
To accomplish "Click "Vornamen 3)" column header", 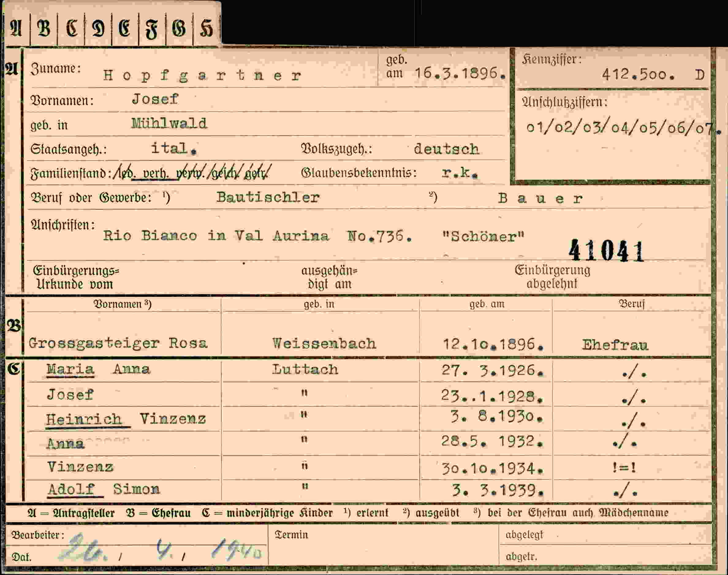I will point(123,304).
